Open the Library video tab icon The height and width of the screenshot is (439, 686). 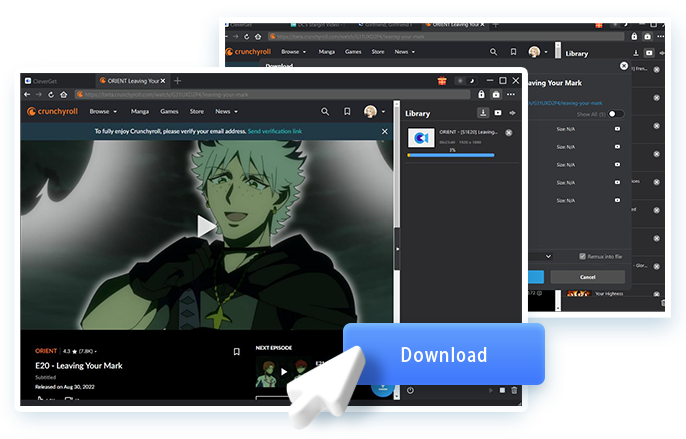[x=498, y=113]
